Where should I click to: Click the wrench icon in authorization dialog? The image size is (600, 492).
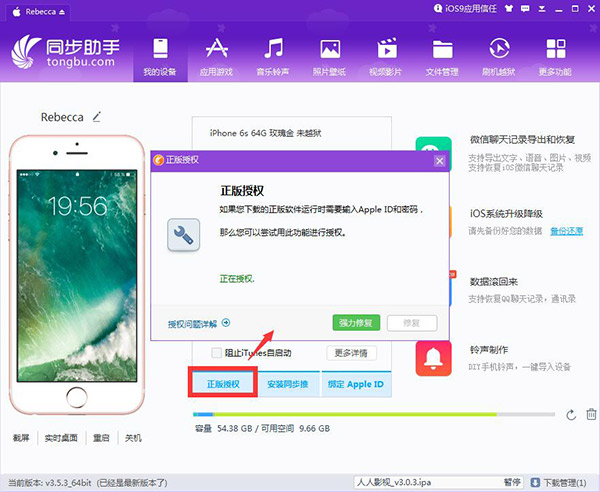[184, 235]
